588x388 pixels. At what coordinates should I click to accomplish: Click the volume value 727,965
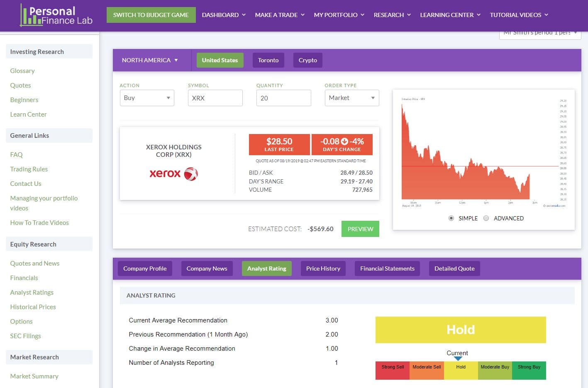pos(362,190)
